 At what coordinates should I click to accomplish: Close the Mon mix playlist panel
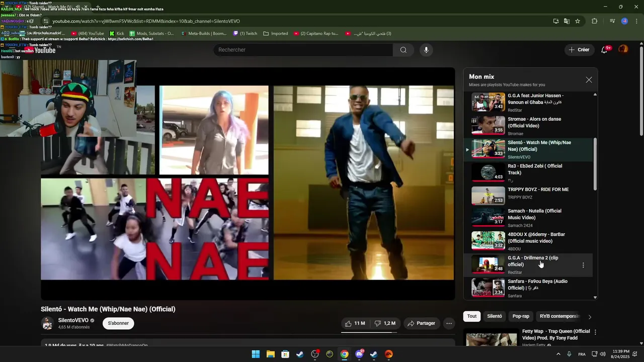589,80
